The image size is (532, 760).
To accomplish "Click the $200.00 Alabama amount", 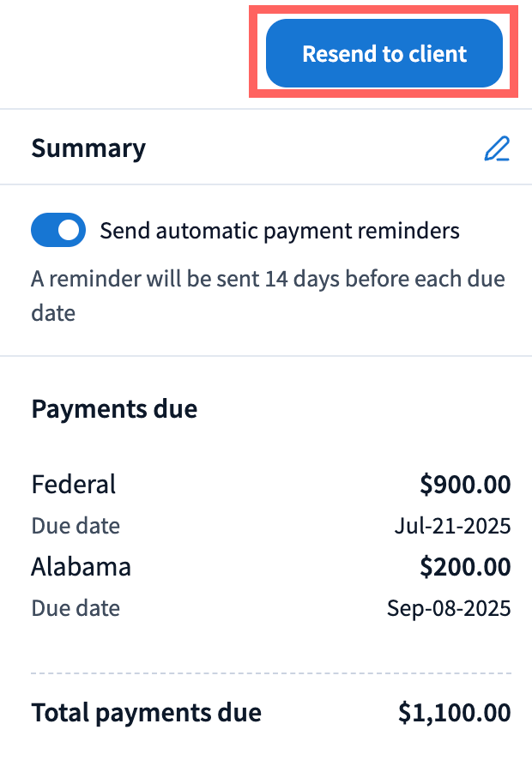I will tap(465, 567).
